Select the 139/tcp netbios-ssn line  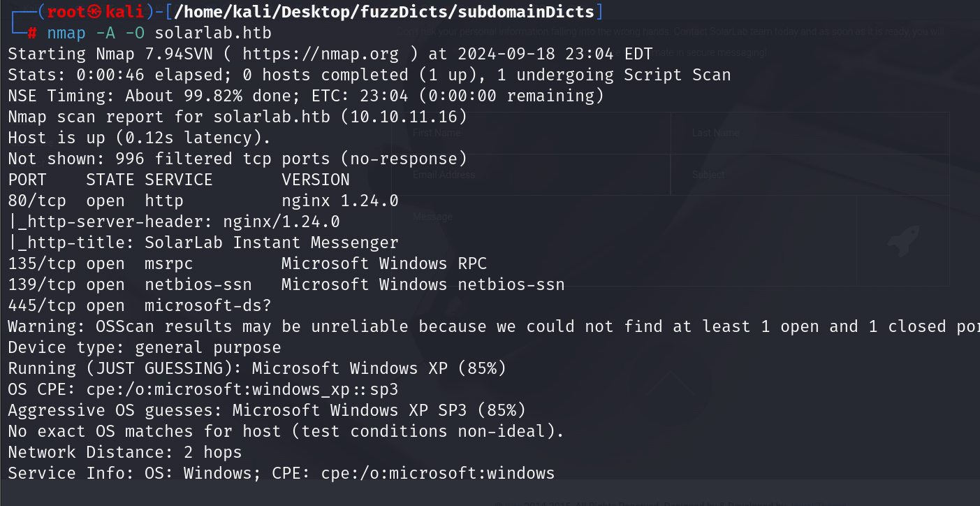point(286,284)
